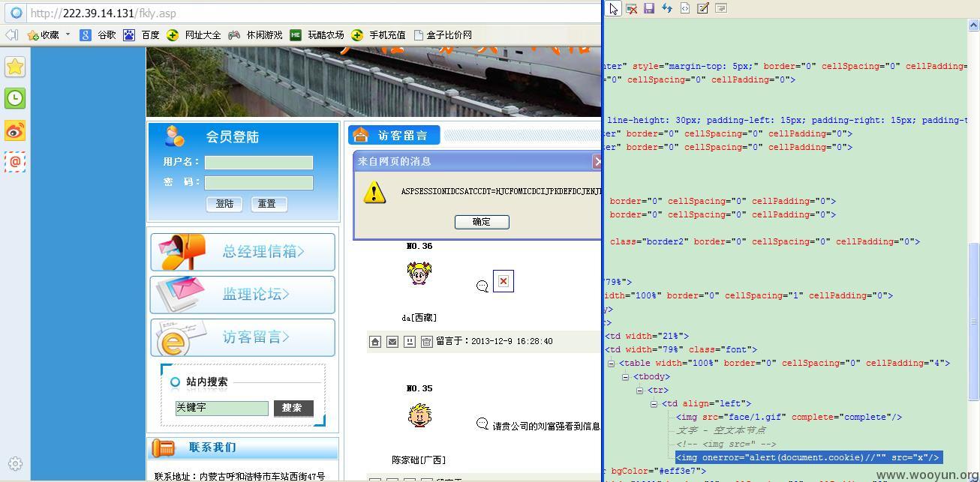Image resolution: width=980 pixels, height=482 pixels.
Task: Focus the 关键字 site search field
Action: pyautogui.click(x=222, y=408)
